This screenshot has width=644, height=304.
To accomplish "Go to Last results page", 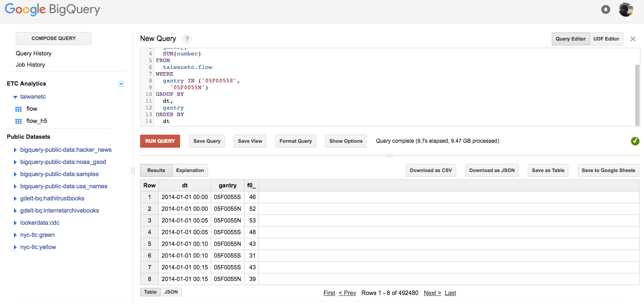I will coord(450,293).
